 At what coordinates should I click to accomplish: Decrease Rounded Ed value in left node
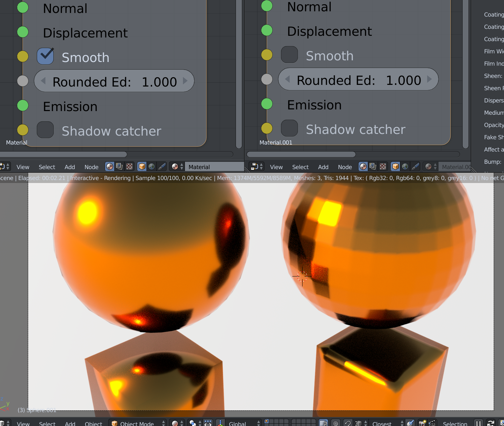pos(43,81)
